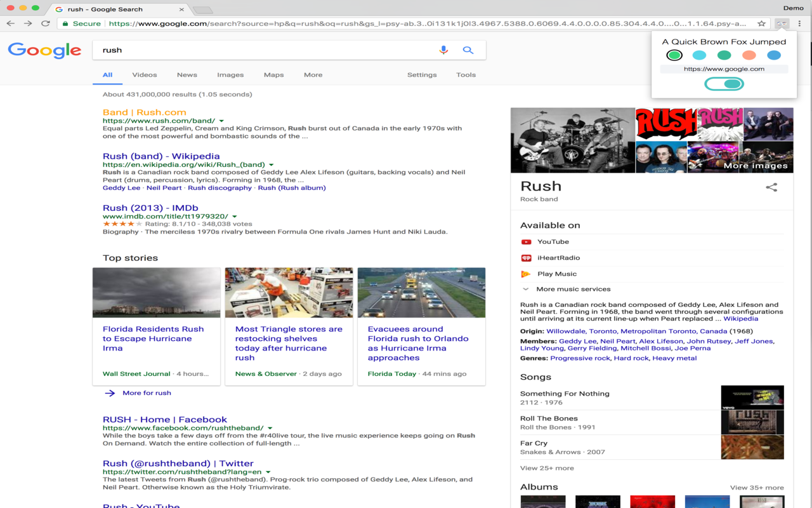Open Rush (band) - Wikipedia result
The image size is (812, 508).
161,156
